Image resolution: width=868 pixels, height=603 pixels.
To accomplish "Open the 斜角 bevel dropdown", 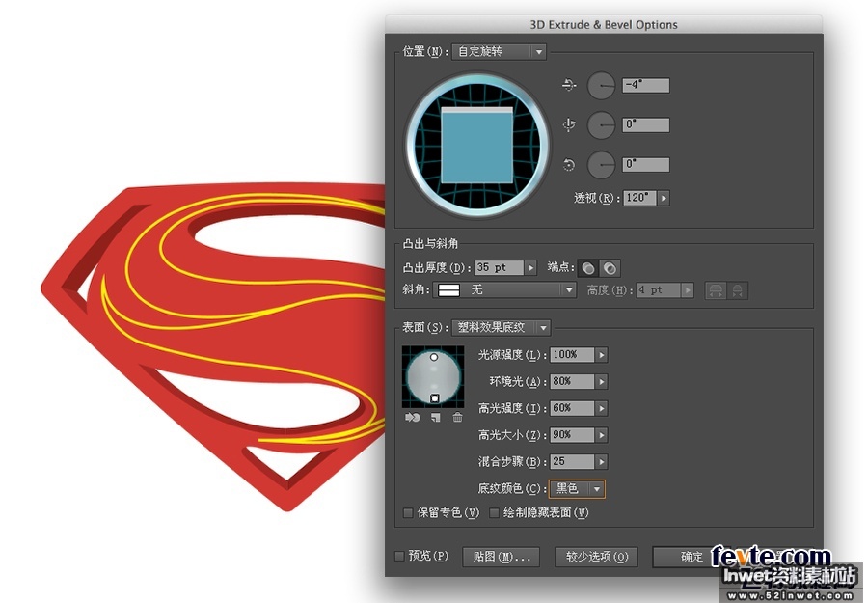I will click(504, 290).
